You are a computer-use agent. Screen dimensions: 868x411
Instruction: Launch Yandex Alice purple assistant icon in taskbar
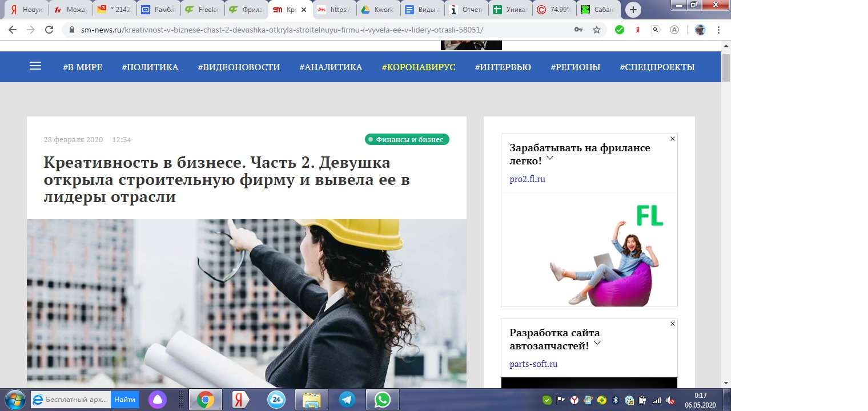click(157, 400)
